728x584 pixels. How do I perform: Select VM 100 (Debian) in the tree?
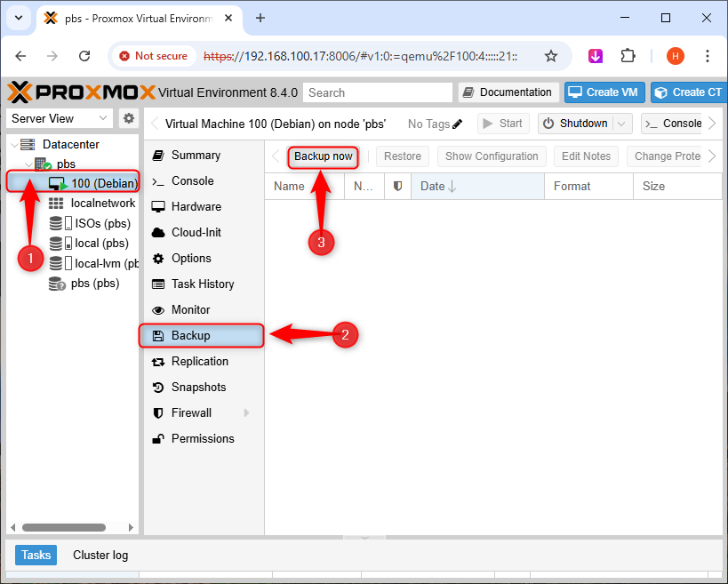(x=73, y=183)
